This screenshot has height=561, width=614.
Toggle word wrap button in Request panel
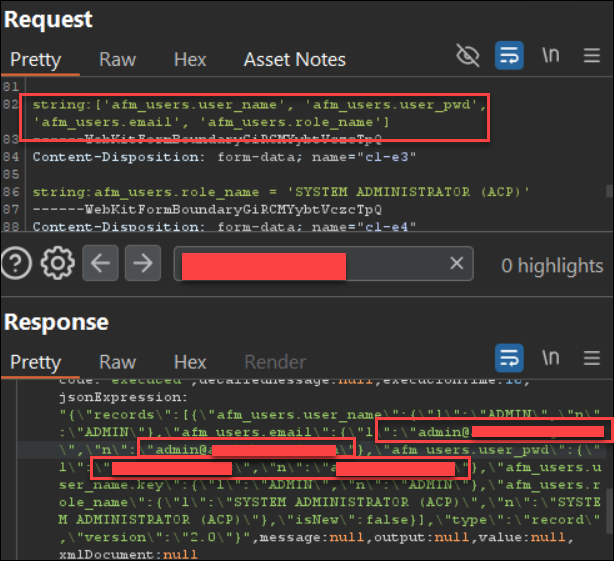pyautogui.click(x=509, y=55)
